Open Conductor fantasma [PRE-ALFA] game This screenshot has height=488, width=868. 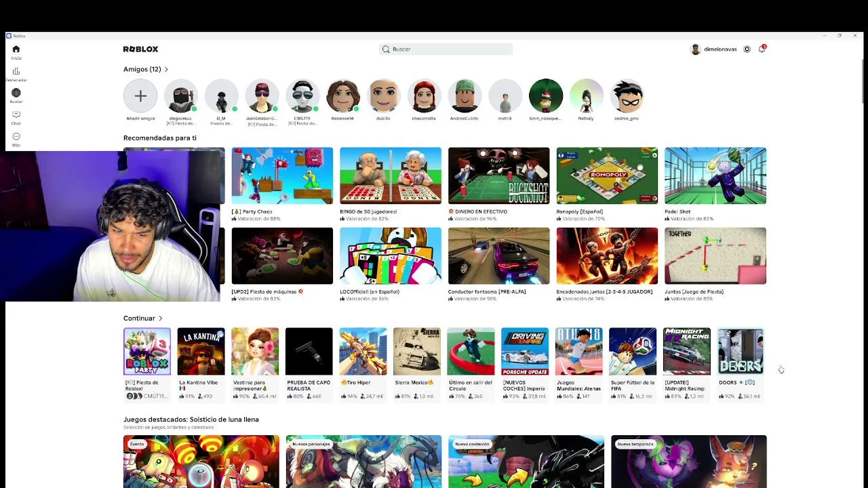[x=499, y=256]
